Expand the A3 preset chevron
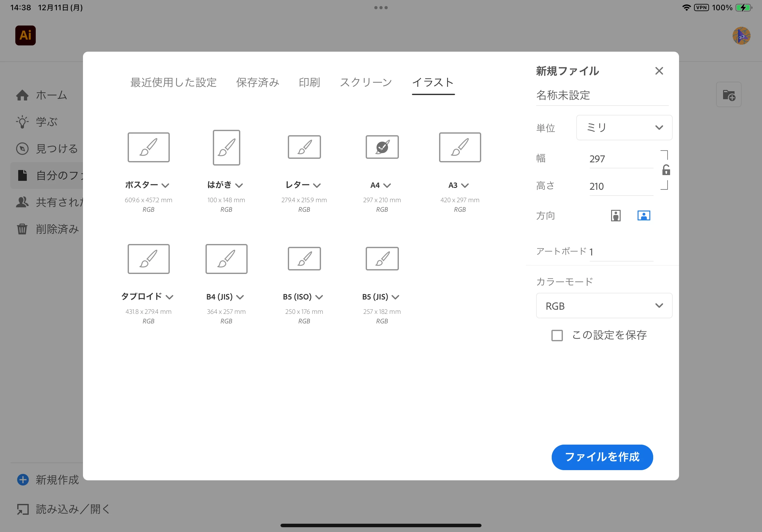The width and height of the screenshot is (762, 532). (x=465, y=185)
